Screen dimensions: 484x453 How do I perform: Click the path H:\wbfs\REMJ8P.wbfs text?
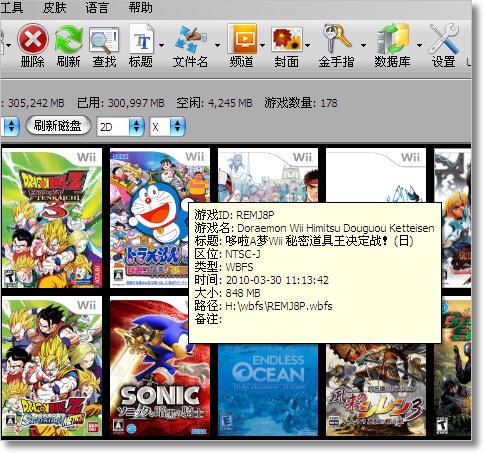(279, 306)
